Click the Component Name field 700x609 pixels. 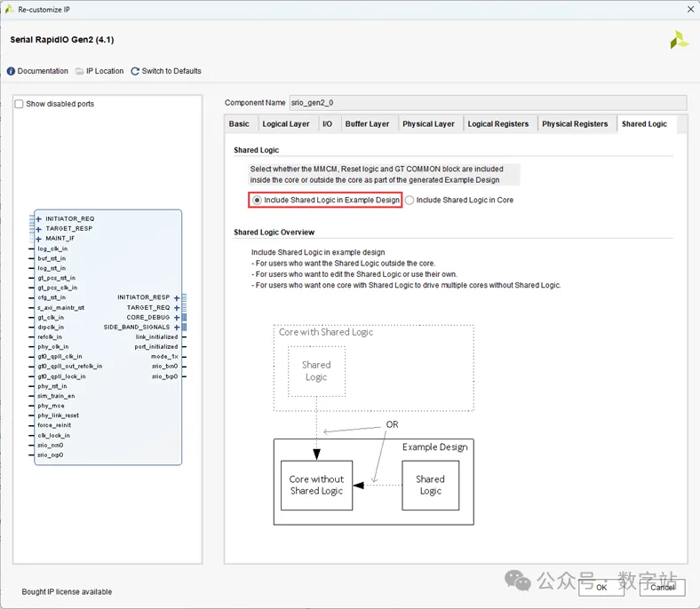(x=488, y=103)
